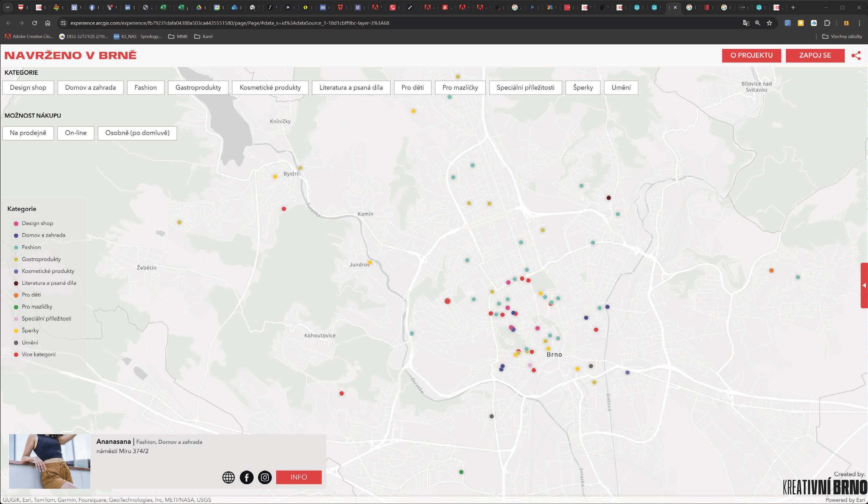The image size is (868, 504).
Task: Click the red INFO button
Action: click(x=299, y=477)
